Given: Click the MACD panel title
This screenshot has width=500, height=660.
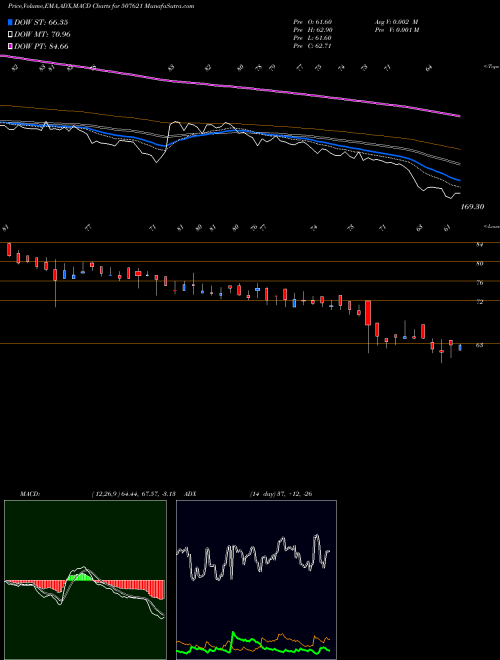Looking at the screenshot, I should point(29,494).
